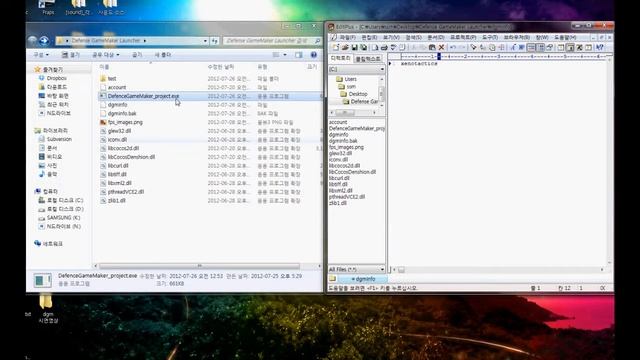The height and width of the screenshot is (360, 640).
Task: Click Save All icon in EditPlus toolbar
Action: (x=363, y=48)
